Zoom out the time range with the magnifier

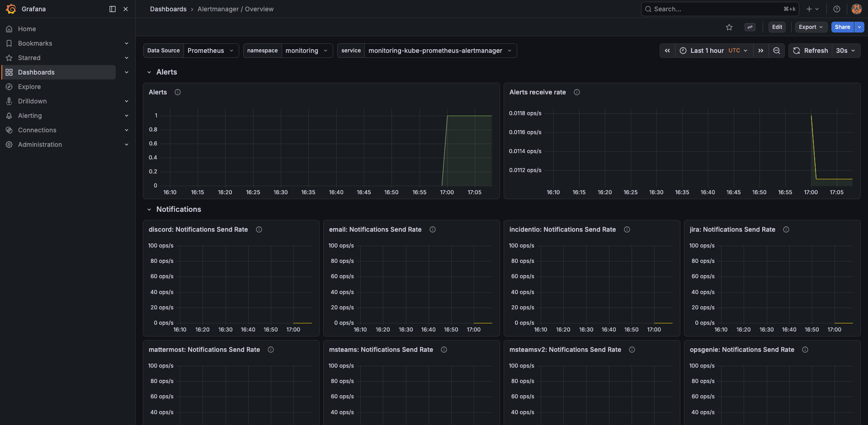(x=777, y=51)
